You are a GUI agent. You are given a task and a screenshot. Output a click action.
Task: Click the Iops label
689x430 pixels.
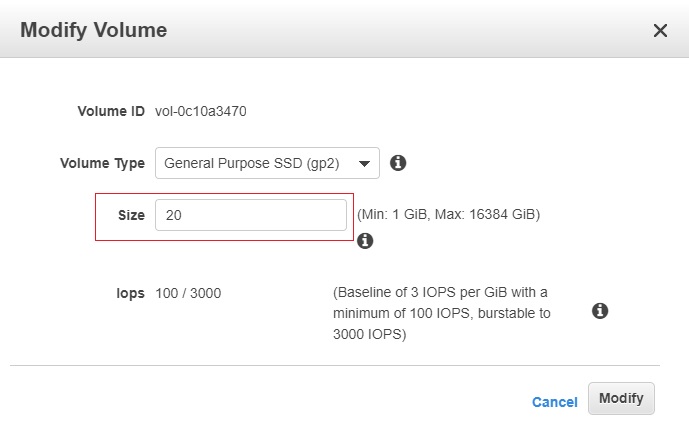131,293
